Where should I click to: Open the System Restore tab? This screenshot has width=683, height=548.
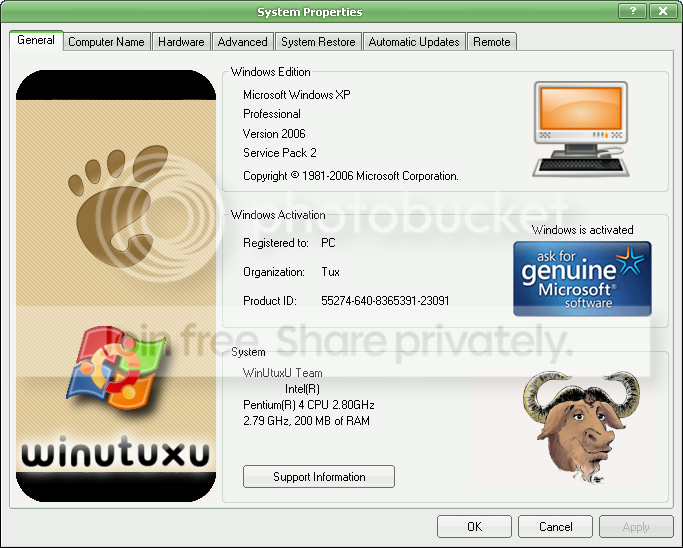[x=318, y=42]
